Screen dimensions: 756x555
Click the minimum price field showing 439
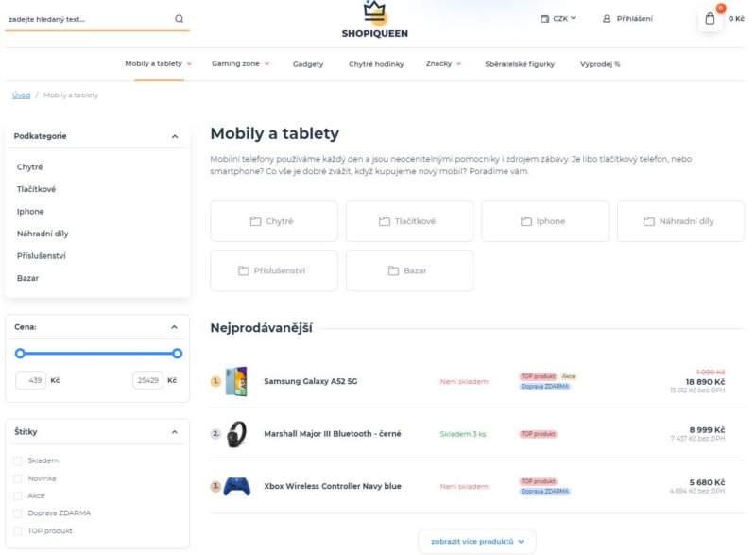tap(31, 380)
